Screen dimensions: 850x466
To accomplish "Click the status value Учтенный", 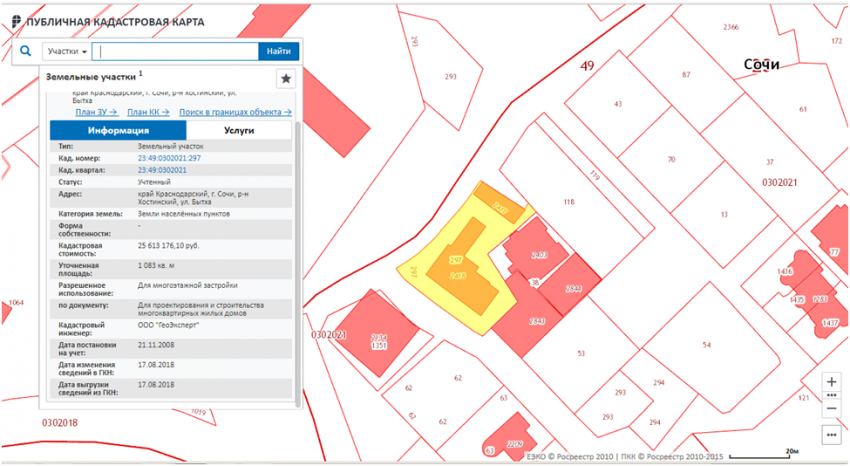I will [154, 182].
